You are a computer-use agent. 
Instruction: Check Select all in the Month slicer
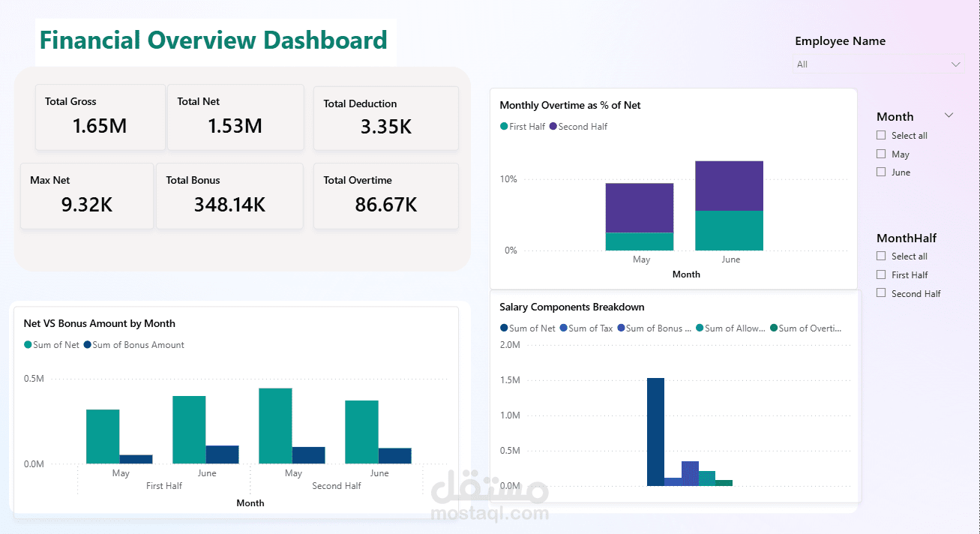point(881,136)
